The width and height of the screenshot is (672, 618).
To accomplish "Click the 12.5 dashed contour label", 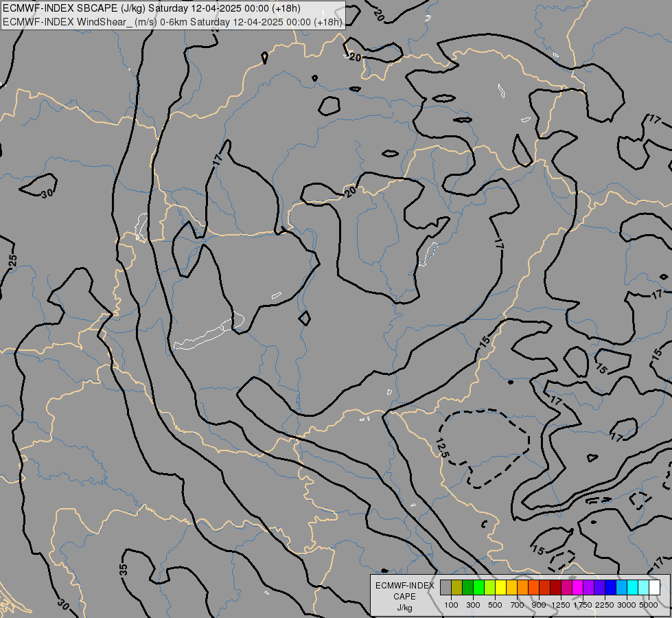I will 442,448.
